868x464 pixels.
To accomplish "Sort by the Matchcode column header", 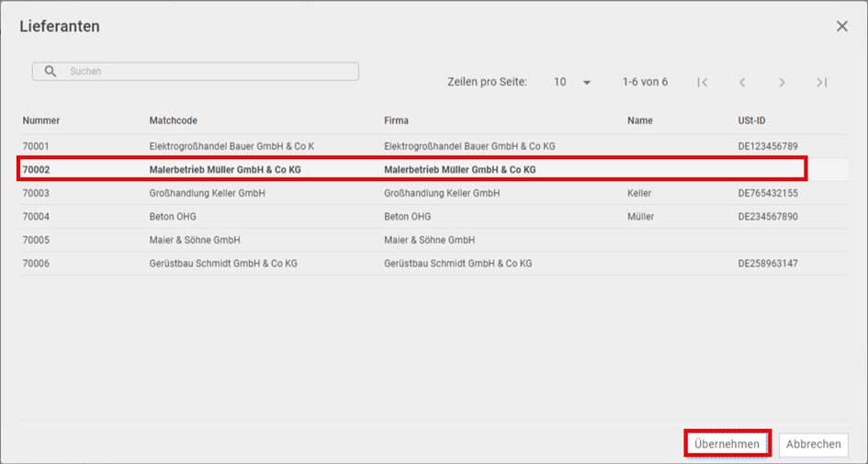I will pyautogui.click(x=174, y=120).
